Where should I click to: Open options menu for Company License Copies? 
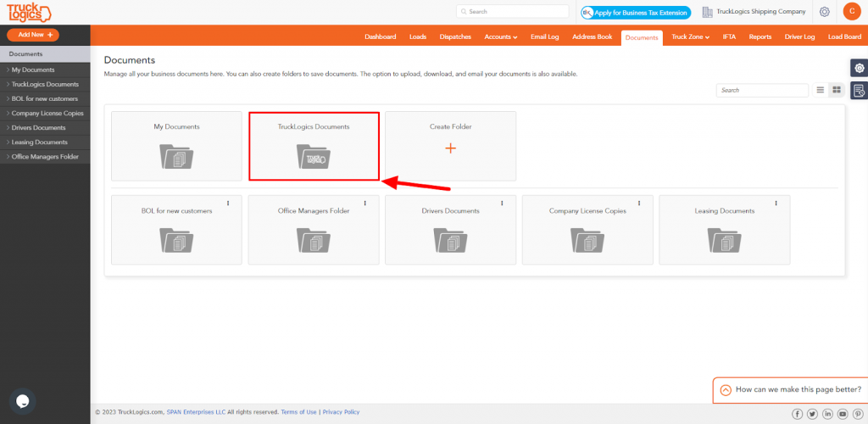pos(639,204)
